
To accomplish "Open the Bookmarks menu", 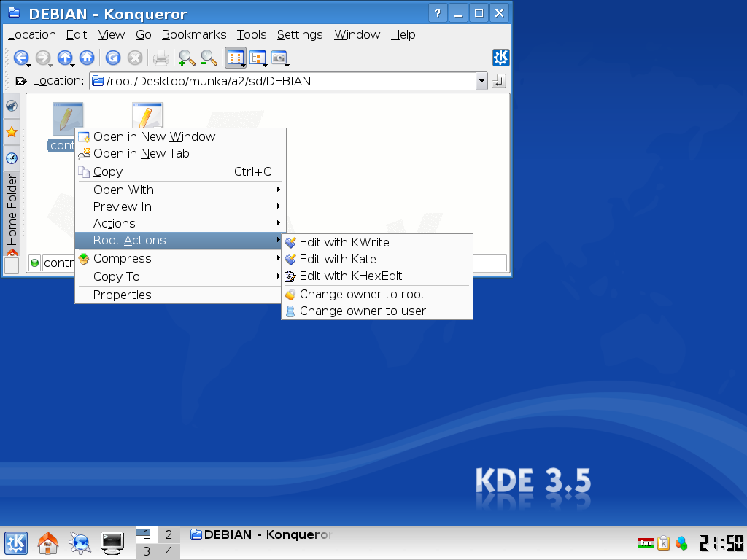I will (x=194, y=35).
